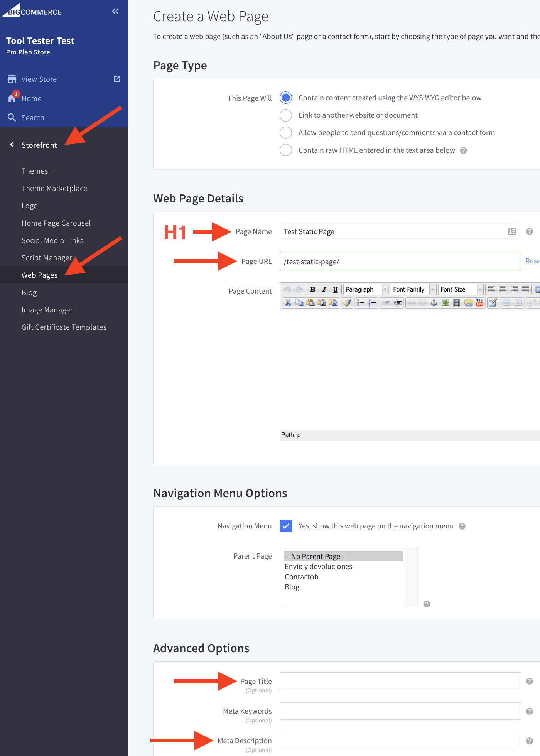
Task: Open Image Manager in sidebar
Action: coord(47,310)
